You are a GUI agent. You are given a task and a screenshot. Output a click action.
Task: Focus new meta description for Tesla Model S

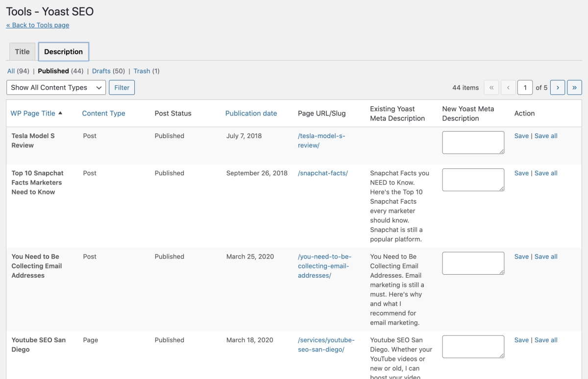point(473,142)
